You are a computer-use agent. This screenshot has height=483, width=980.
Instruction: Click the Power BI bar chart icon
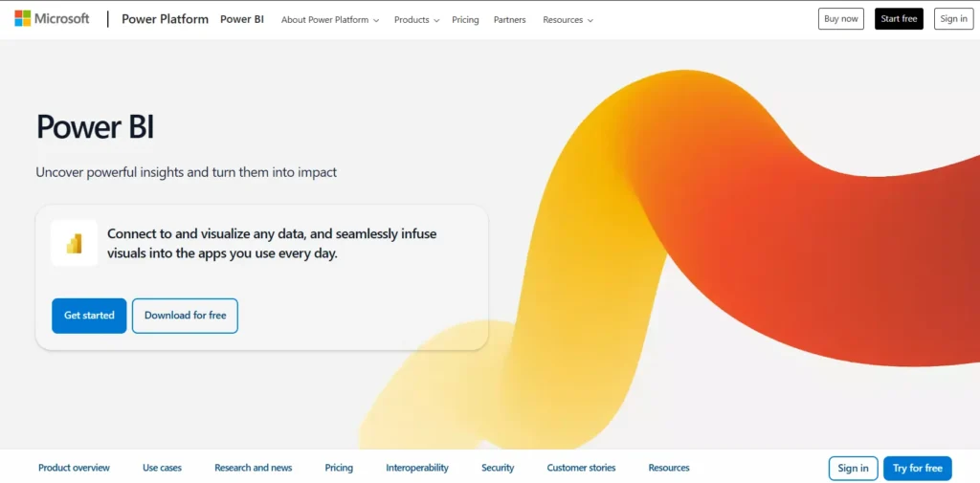75,243
